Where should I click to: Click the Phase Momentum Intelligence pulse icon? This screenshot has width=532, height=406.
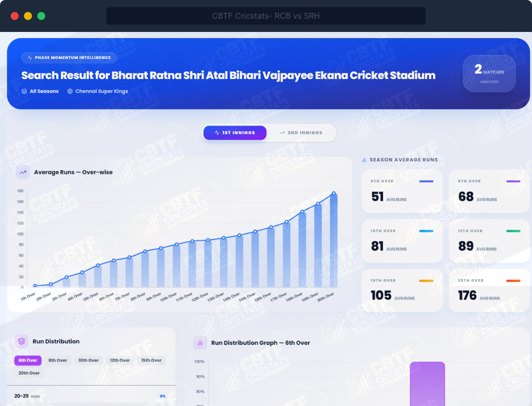point(30,58)
